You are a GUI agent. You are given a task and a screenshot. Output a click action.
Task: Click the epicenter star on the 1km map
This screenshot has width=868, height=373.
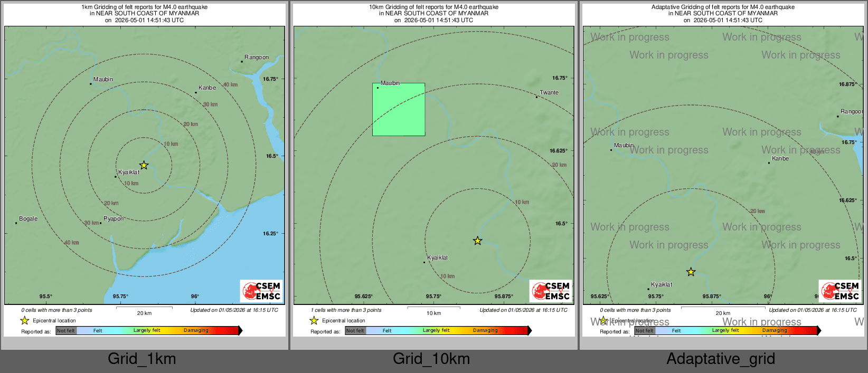coord(144,165)
